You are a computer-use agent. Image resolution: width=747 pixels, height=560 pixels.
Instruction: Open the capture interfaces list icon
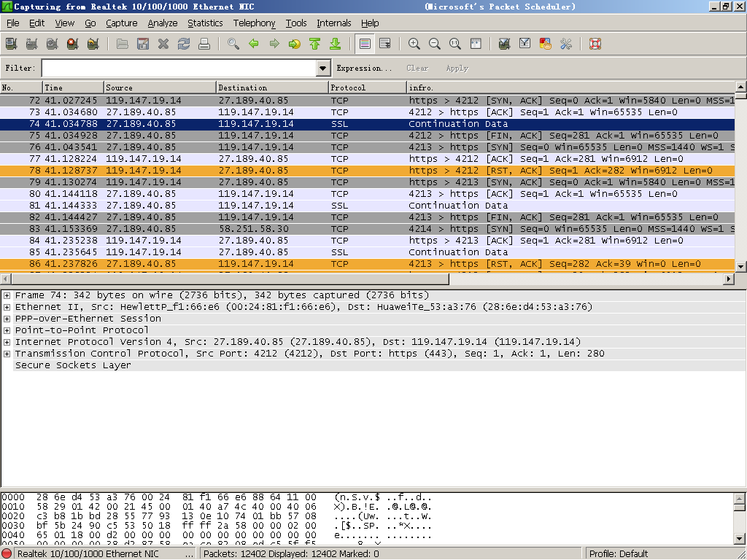pos(11,44)
